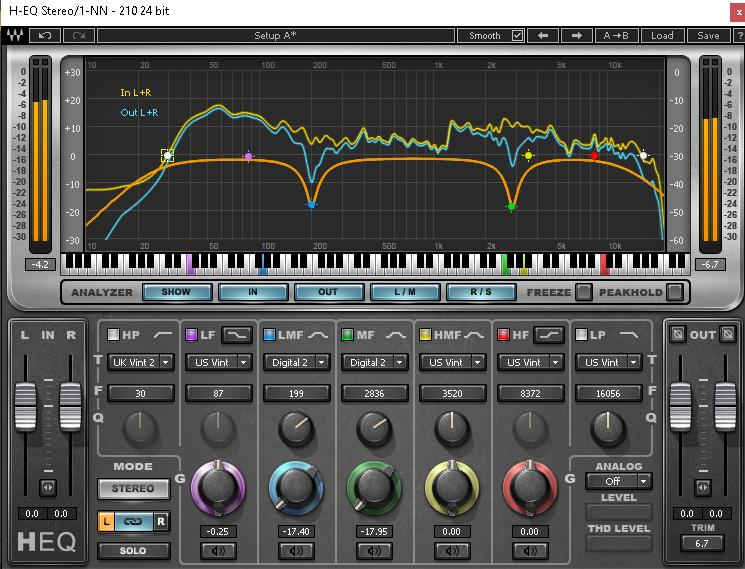The image size is (745, 569).
Task: Select LMF bell shape icon
Action: [x=318, y=335]
